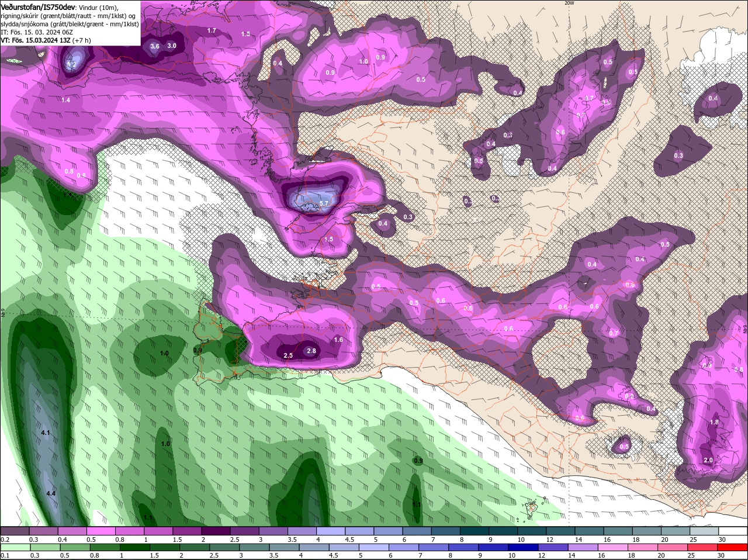Pick the darkest purple snow swatch between 2 and 2.5
Viewport: 748px width, 560px height.
click(216, 531)
